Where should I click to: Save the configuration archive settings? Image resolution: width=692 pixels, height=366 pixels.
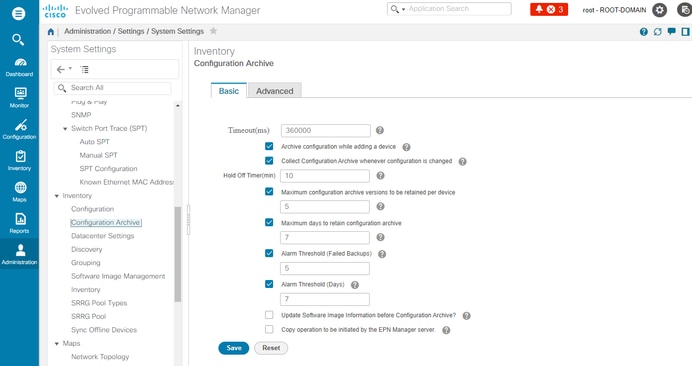click(x=233, y=348)
